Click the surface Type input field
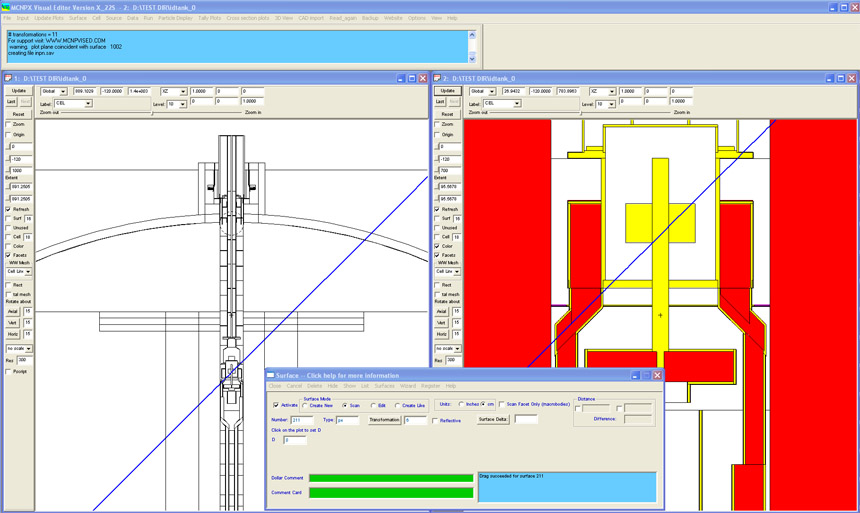Viewport: 860px width, 513px height. [347, 420]
